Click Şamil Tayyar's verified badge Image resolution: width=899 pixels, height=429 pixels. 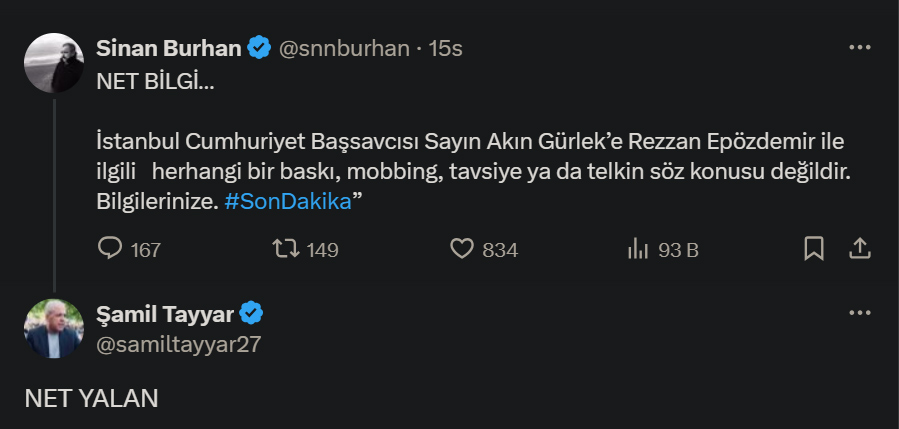(x=251, y=313)
